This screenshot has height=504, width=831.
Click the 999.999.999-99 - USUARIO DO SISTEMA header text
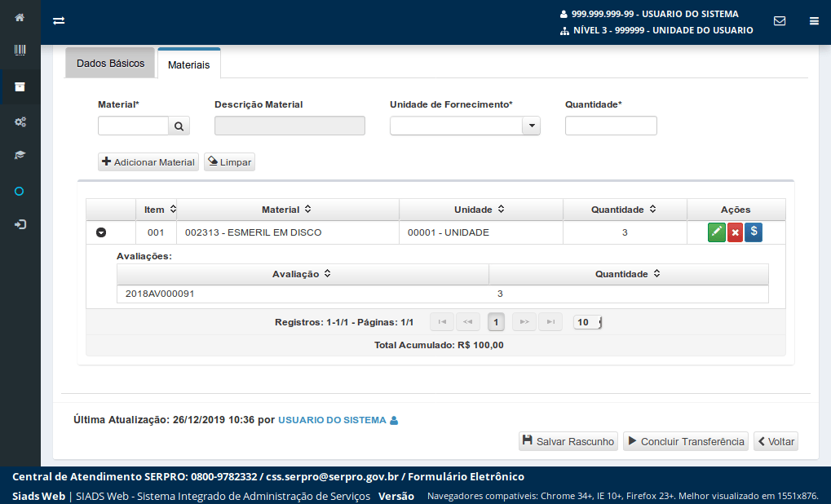click(x=655, y=14)
